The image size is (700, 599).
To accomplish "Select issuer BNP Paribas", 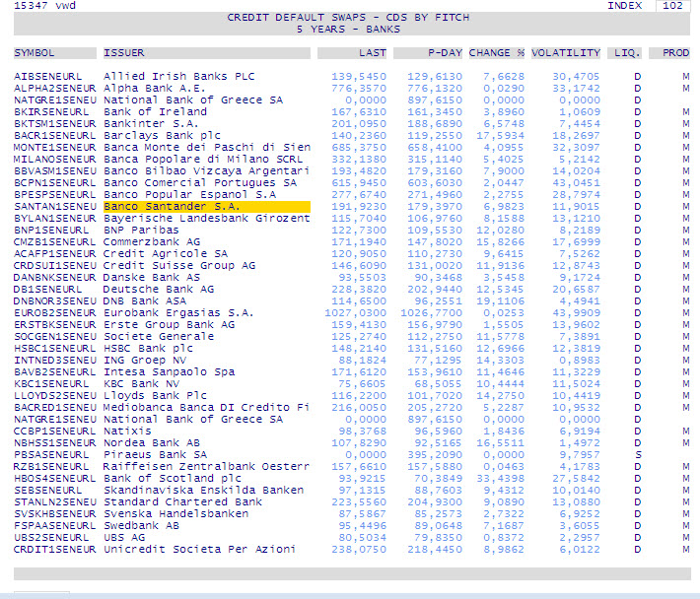I will pos(141,231).
